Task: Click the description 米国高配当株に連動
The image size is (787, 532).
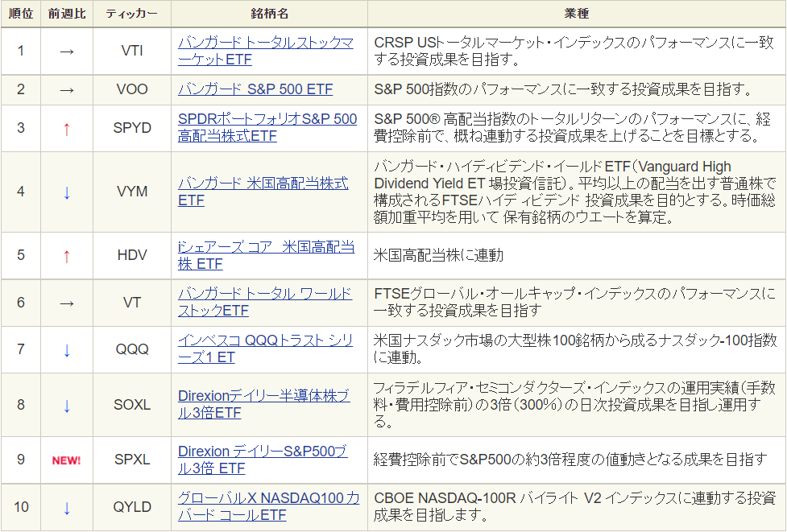Action: [x=438, y=255]
